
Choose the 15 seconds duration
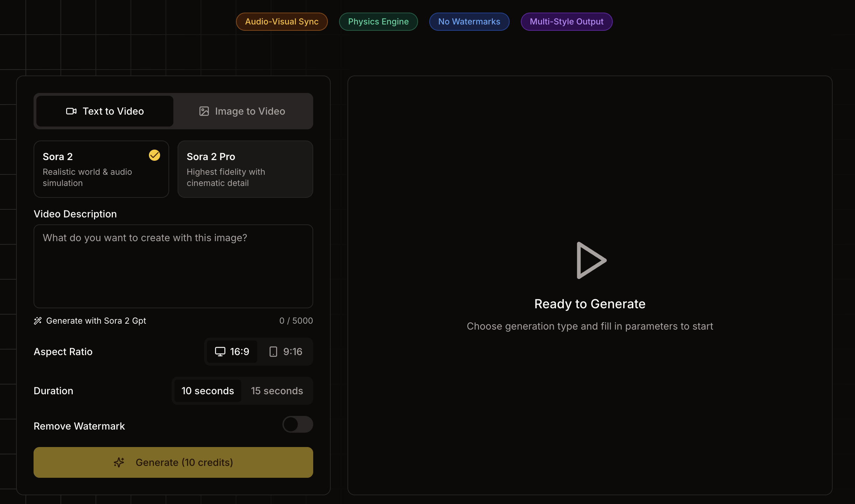coord(277,391)
